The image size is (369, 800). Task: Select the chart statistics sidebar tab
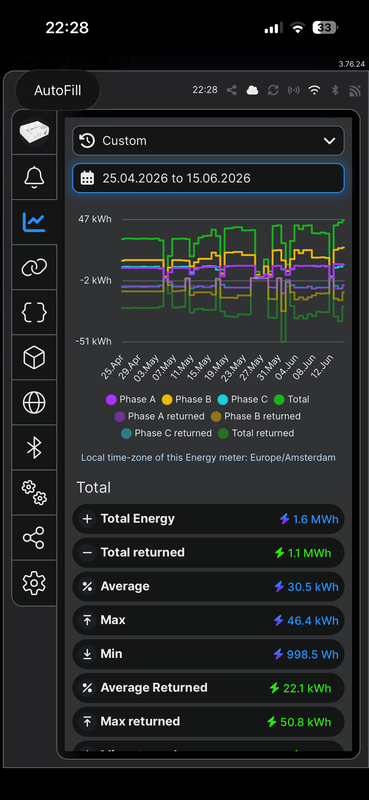(x=34, y=222)
